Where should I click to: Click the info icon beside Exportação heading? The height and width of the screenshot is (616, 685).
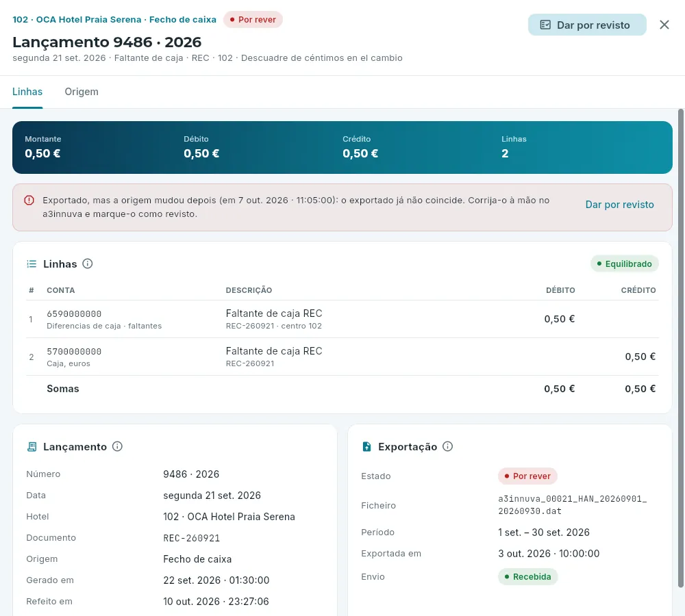point(447,446)
